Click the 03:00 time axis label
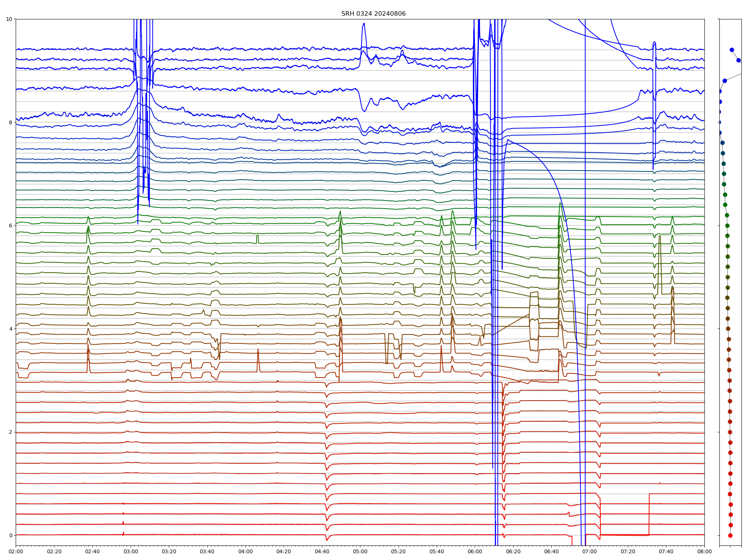 tap(131, 551)
